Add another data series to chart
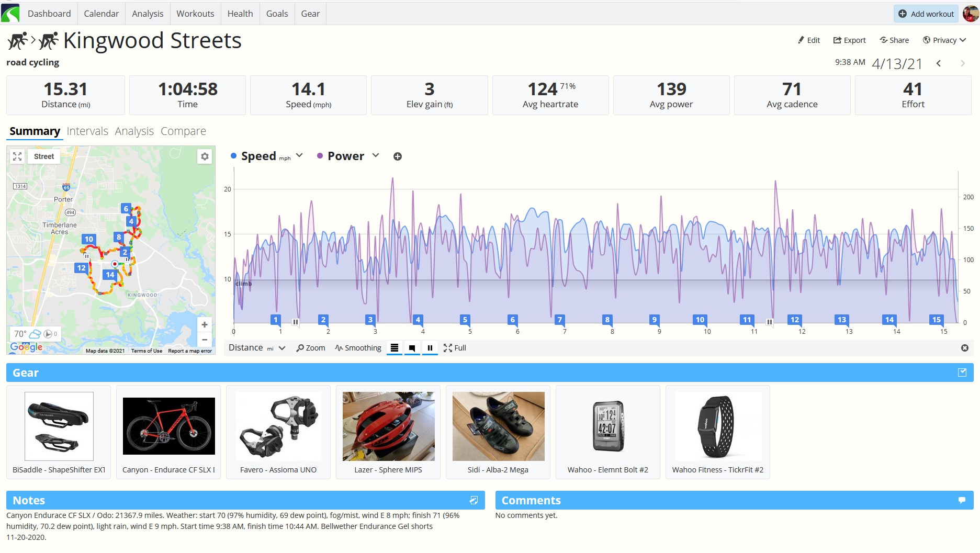 point(398,156)
